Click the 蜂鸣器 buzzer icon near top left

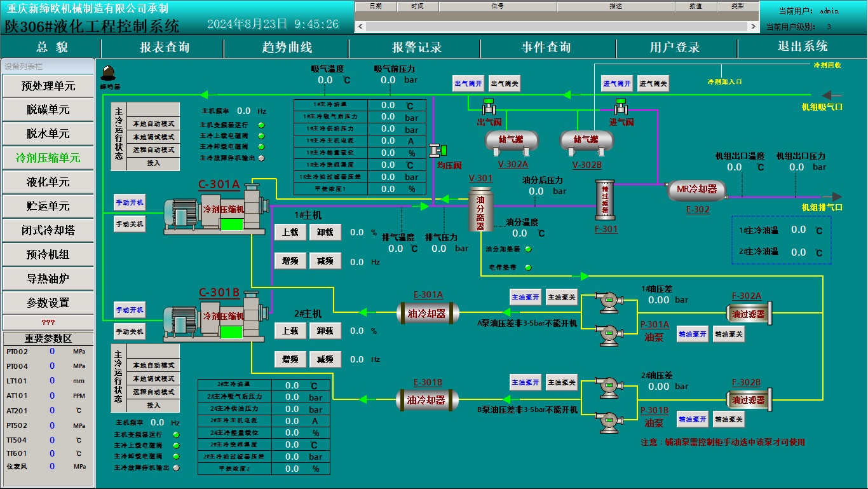pos(108,72)
